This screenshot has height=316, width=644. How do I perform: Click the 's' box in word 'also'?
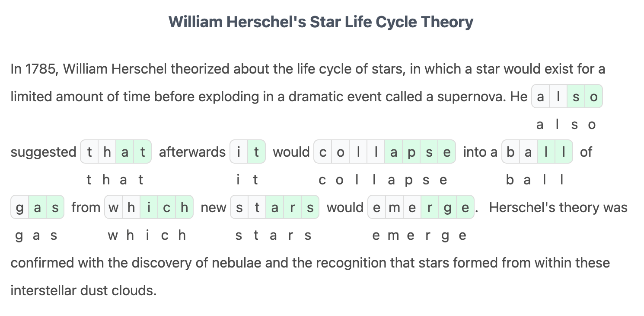pyautogui.click(x=576, y=97)
